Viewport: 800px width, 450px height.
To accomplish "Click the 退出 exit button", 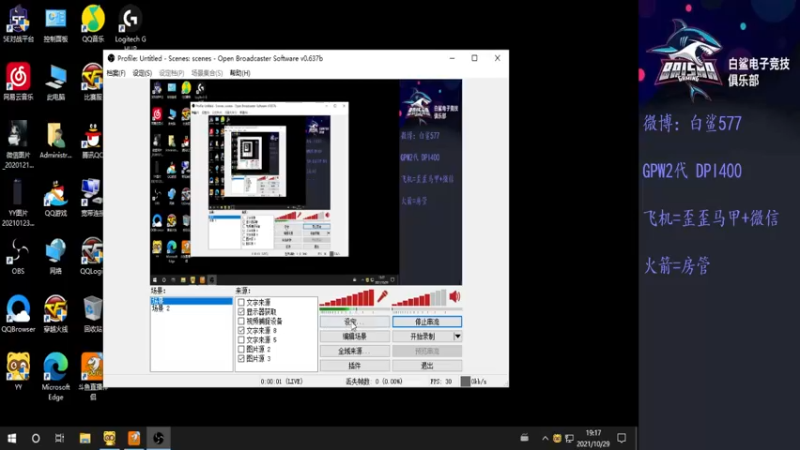I will (427, 365).
